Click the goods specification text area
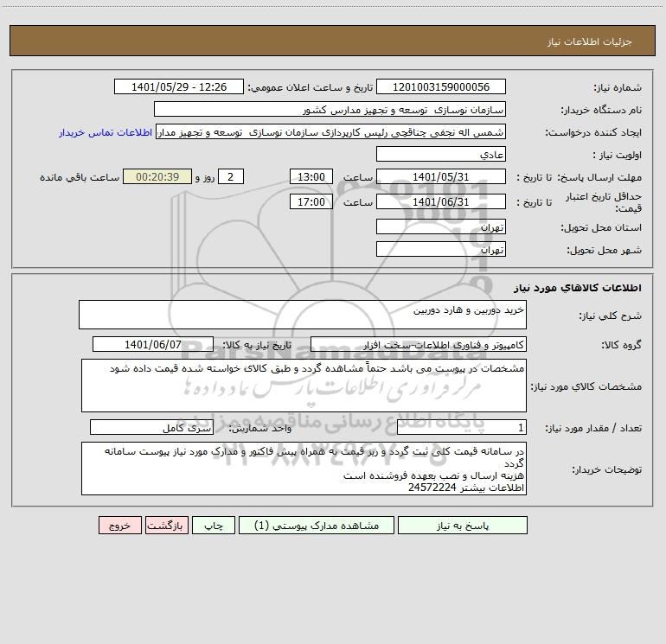 pyautogui.click(x=304, y=386)
